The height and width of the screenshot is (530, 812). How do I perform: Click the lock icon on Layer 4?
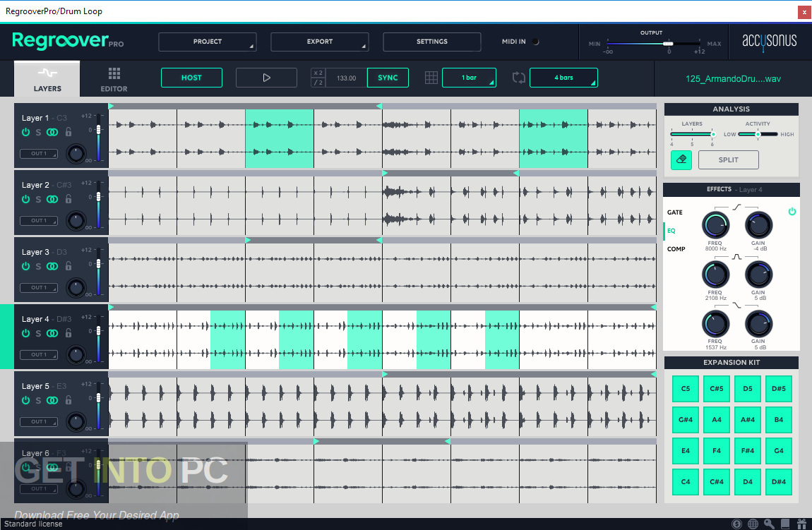coord(68,333)
